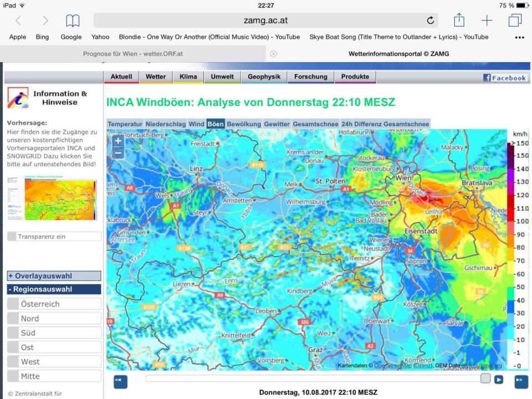Zoom in on the map
Screen dimensions: 532x399
[x=118, y=141]
